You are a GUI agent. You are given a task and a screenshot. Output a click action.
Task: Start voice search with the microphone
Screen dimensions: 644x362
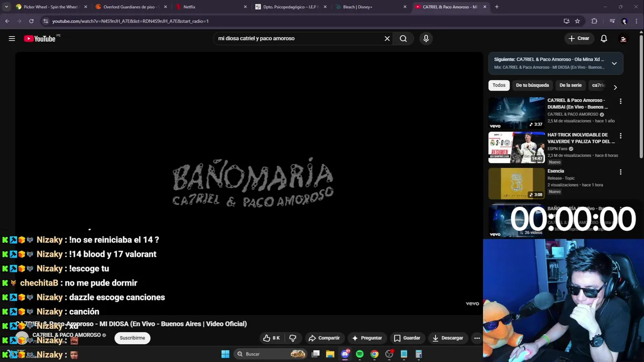coord(426,38)
